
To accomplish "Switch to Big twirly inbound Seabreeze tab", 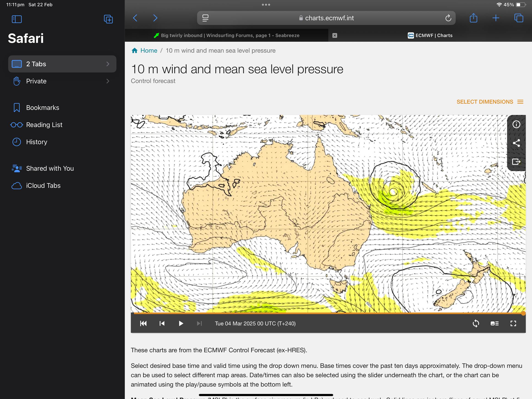I will pyautogui.click(x=230, y=35).
